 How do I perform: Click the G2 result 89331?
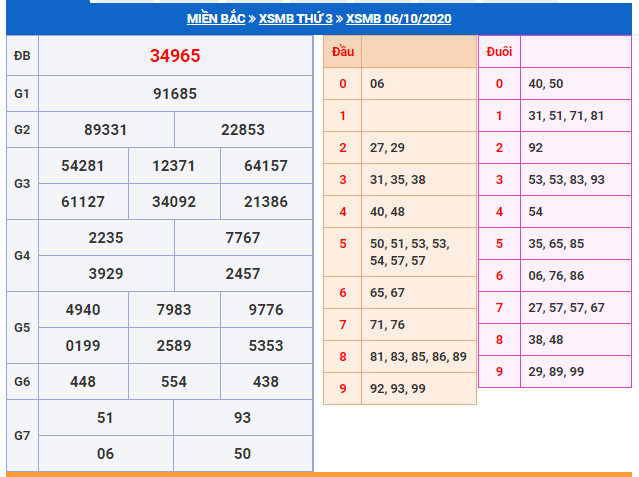point(106,130)
